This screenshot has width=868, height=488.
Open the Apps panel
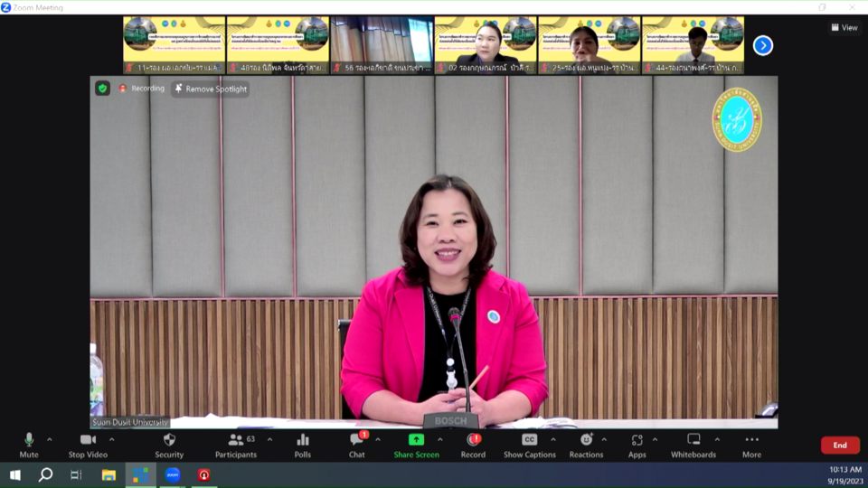[637, 445]
